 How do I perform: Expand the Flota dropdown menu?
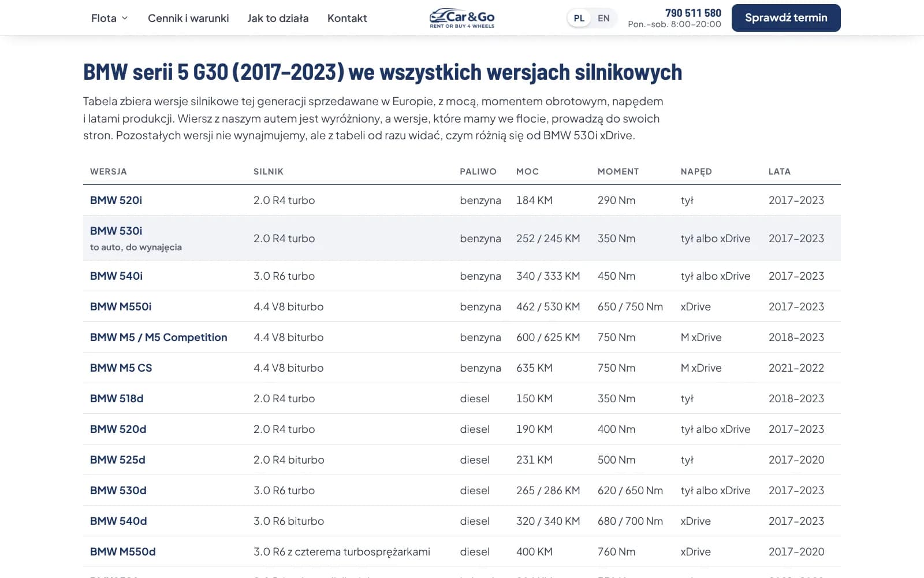[109, 18]
